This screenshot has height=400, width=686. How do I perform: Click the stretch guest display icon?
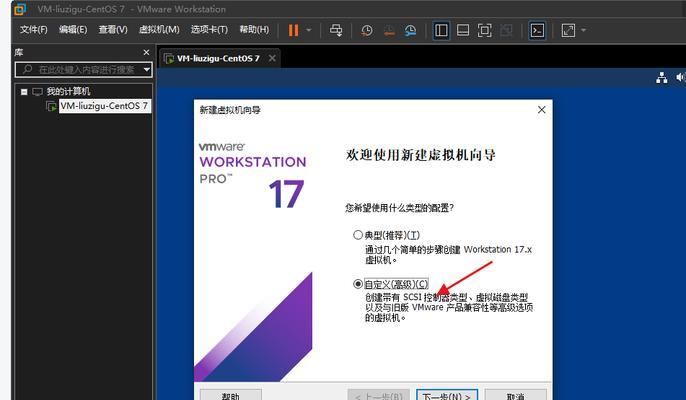[x=568, y=30]
